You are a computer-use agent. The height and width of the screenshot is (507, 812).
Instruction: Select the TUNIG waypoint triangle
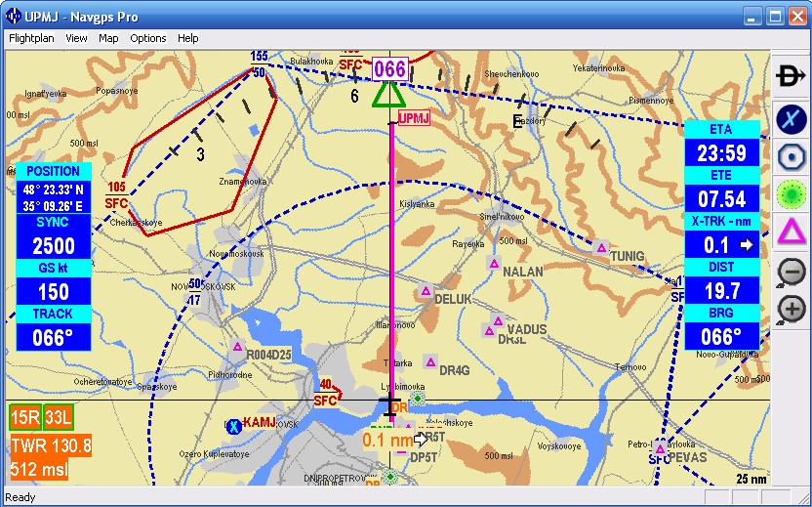coord(602,248)
